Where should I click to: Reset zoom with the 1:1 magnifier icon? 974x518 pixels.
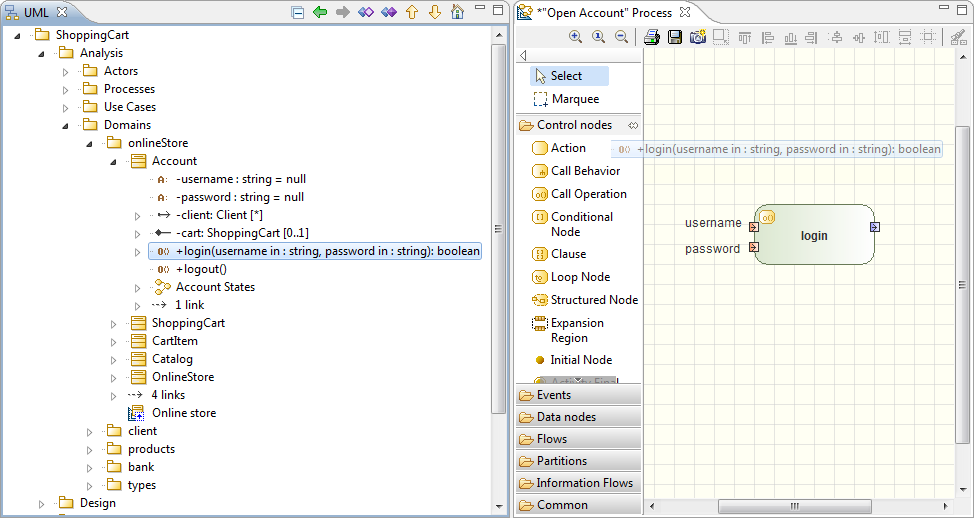tap(599, 37)
